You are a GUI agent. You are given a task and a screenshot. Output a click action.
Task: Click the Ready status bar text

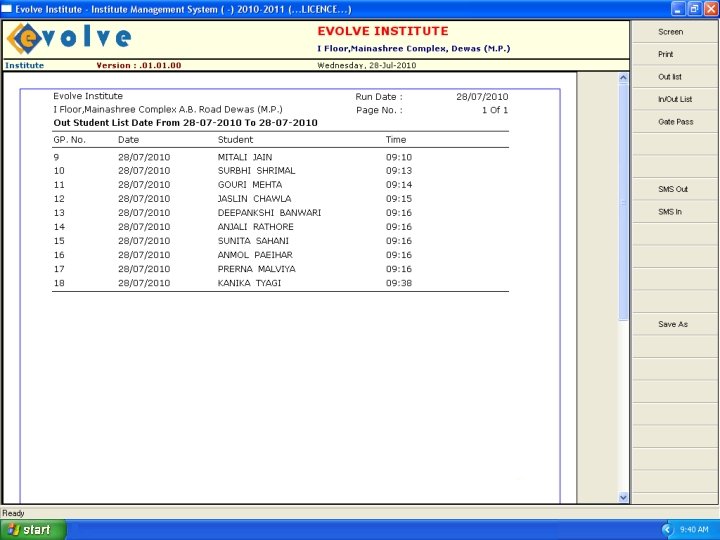point(13,513)
